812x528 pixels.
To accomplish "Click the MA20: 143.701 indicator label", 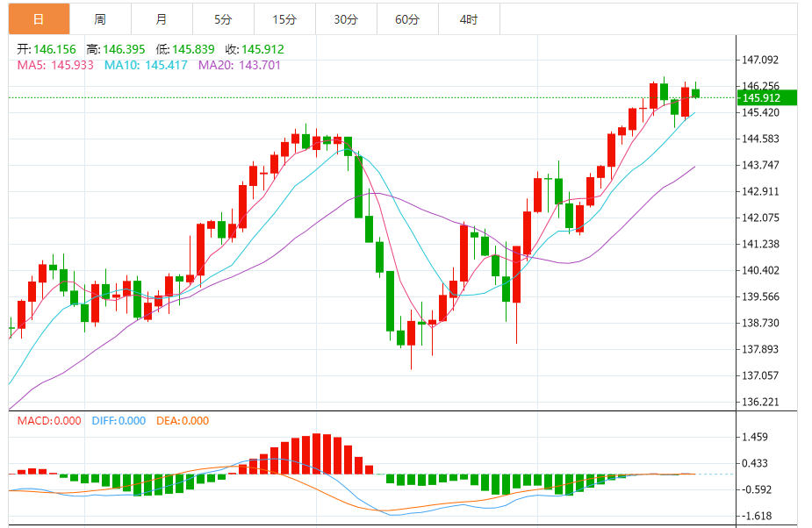I will (240, 65).
